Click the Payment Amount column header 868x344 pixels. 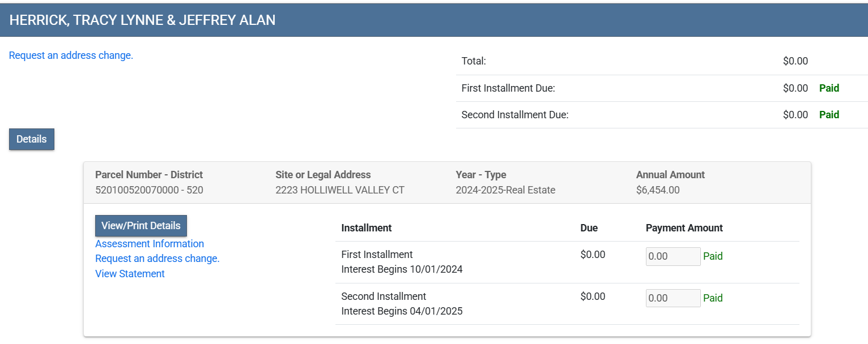pyautogui.click(x=684, y=228)
